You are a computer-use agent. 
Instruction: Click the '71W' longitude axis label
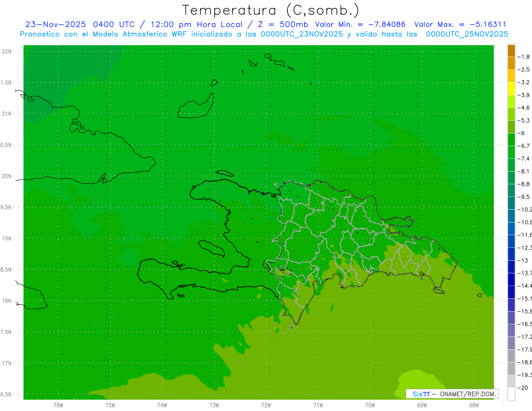tap(318, 405)
